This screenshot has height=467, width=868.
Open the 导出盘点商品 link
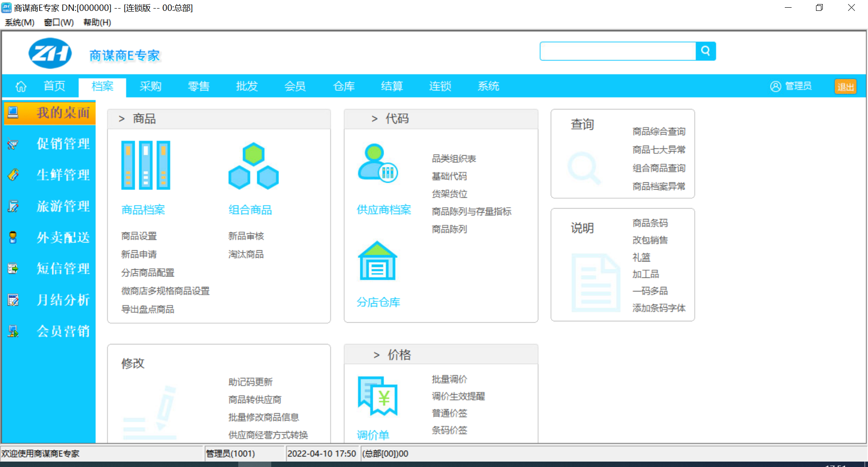[148, 310]
